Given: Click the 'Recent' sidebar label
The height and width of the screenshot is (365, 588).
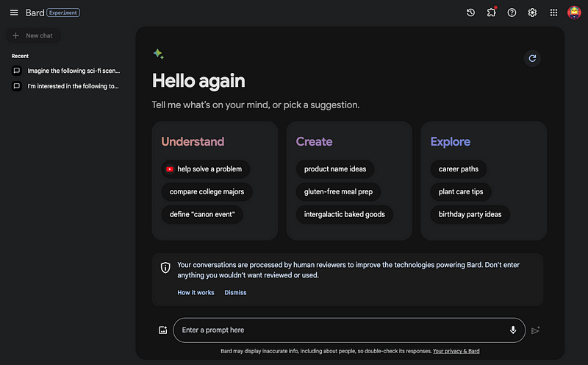Looking at the screenshot, I should [x=20, y=56].
